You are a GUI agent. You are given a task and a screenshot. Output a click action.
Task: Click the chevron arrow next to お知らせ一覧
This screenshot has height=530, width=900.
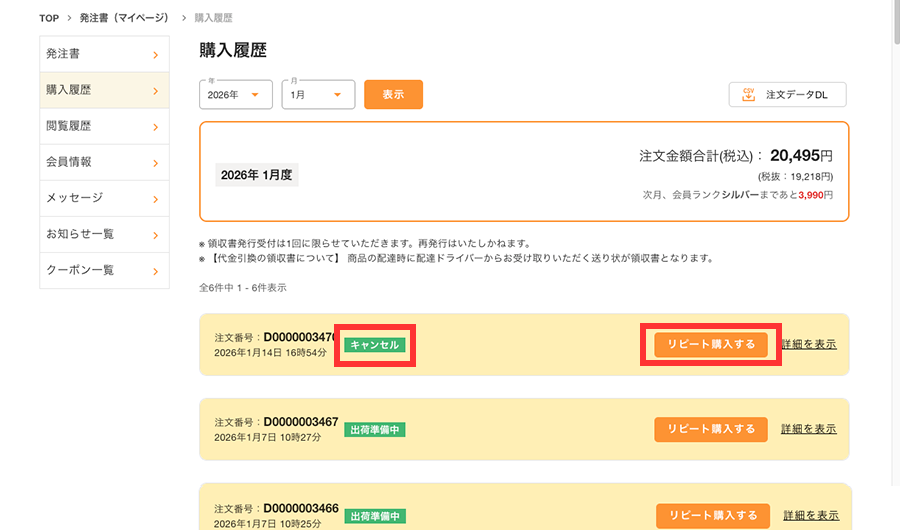(x=155, y=234)
